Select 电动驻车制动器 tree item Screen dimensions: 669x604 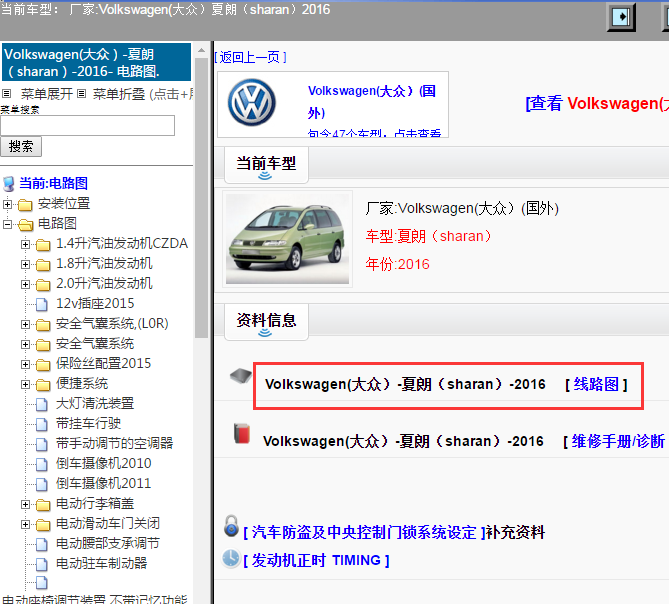point(102,563)
